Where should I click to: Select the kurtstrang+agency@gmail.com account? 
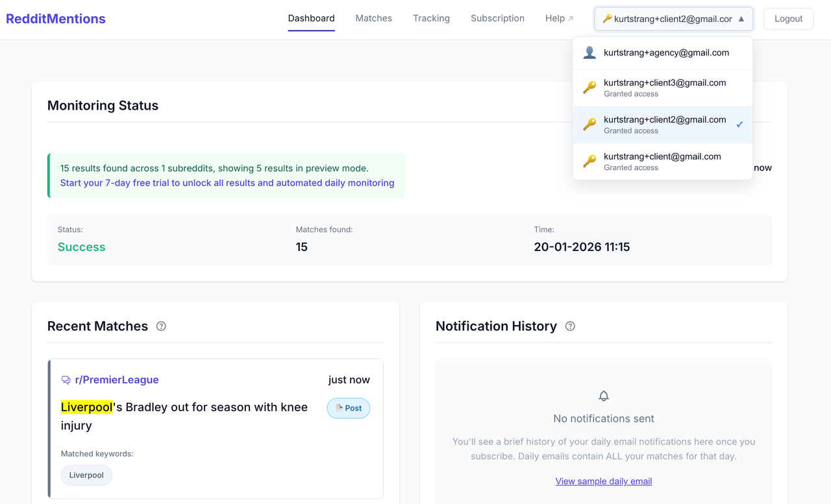coord(663,53)
